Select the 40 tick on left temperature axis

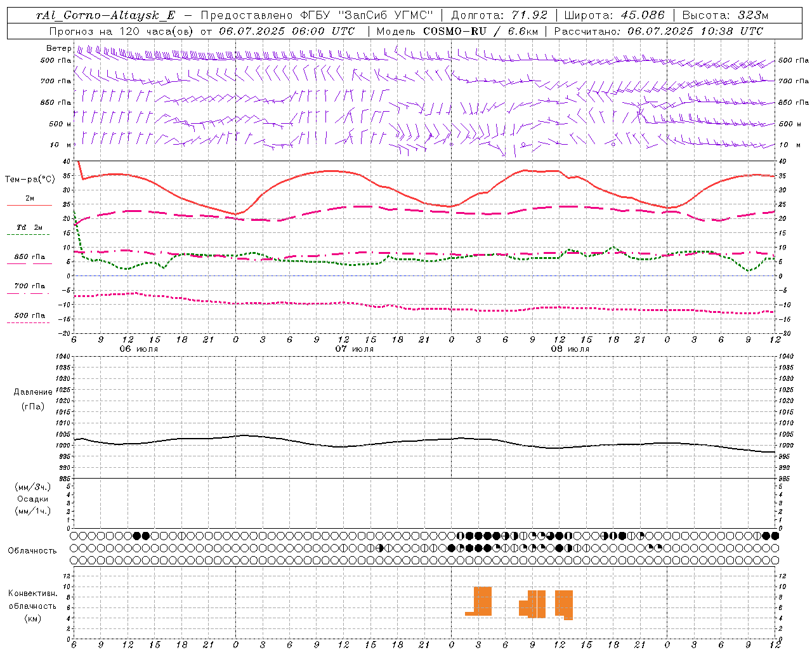(68, 162)
